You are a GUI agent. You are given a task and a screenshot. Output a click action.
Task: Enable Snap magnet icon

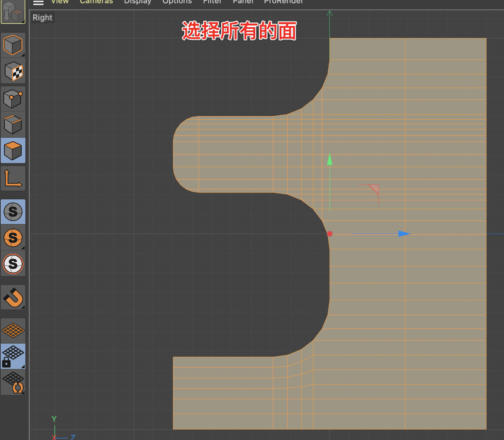coord(13,297)
